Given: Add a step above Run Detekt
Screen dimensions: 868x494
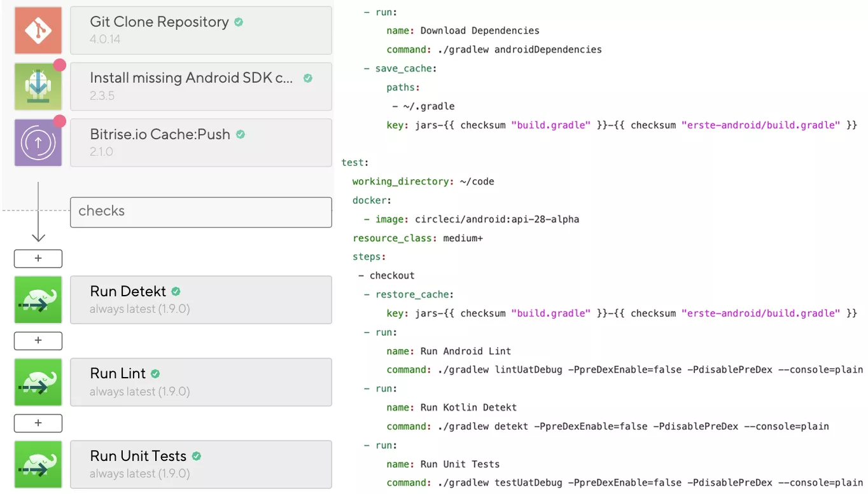Looking at the screenshot, I should point(38,259).
